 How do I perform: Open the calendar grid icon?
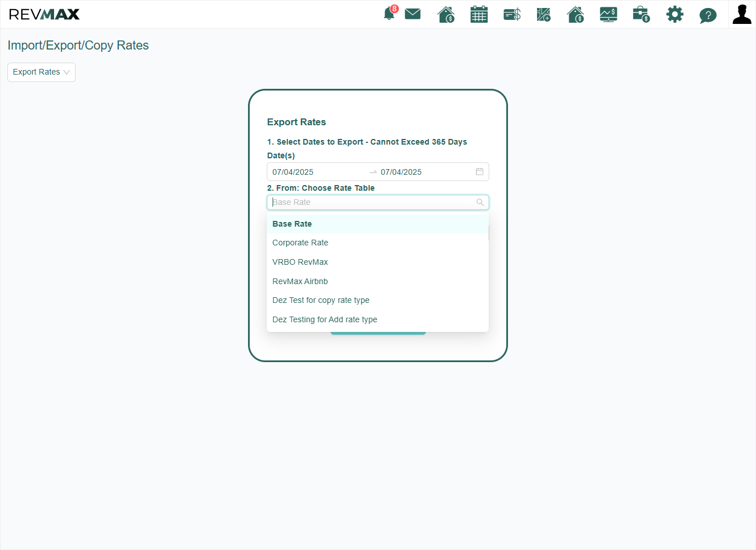click(479, 14)
